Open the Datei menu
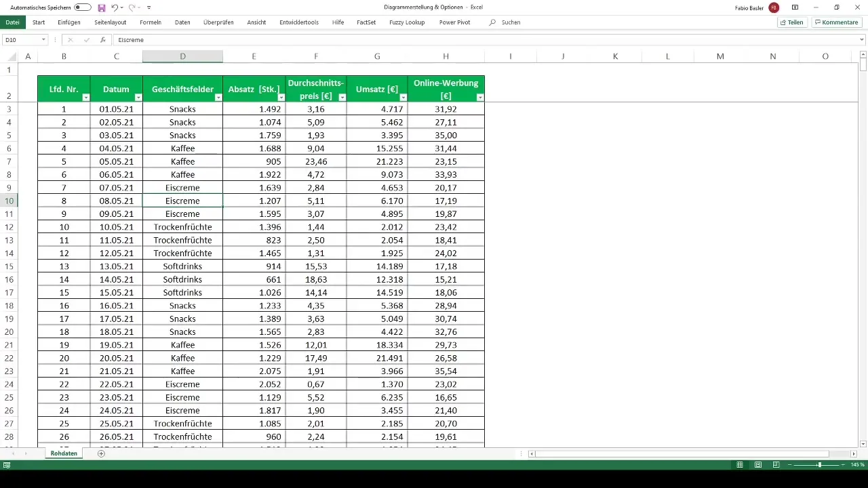Viewport: 868px width, 488px height. tap(12, 22)
